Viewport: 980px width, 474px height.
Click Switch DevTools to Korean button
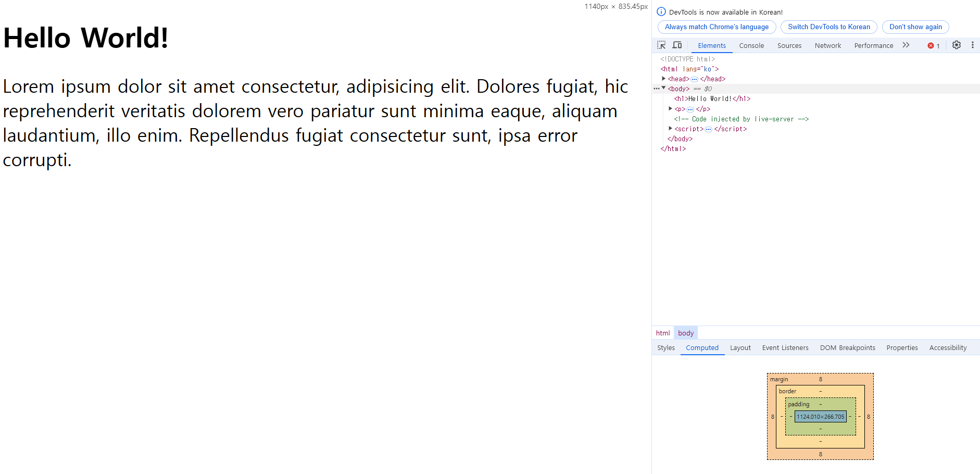(x=829, y=27)
